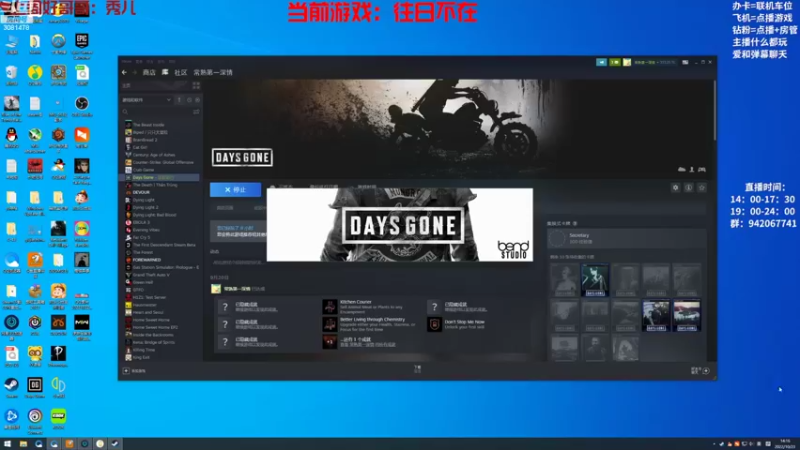Open the downloads manager at bottom center
800x450 pixels.
[x=417, y=369]
